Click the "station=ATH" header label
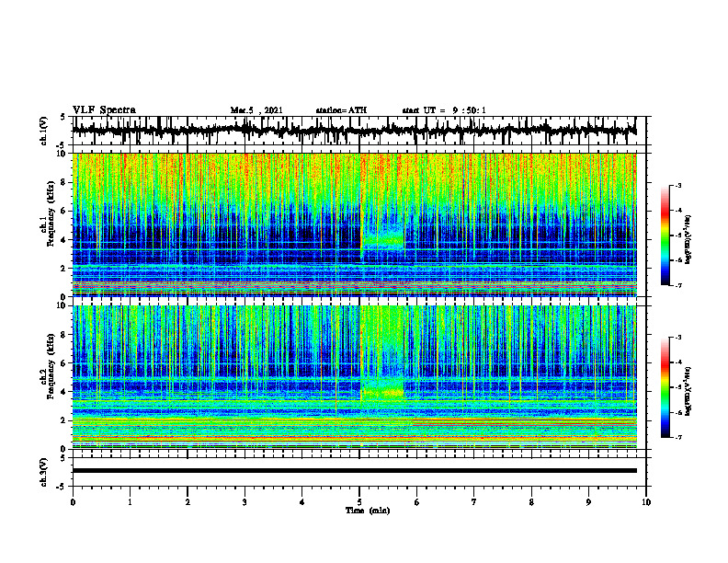This screenshot has height=563, width=728. [341, 110]
